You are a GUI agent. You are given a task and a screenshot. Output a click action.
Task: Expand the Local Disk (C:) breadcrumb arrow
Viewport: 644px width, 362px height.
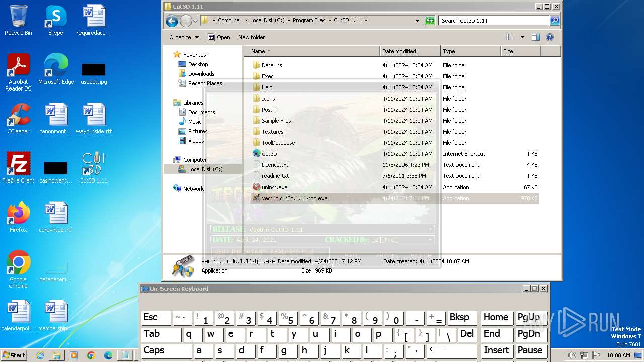288,21
